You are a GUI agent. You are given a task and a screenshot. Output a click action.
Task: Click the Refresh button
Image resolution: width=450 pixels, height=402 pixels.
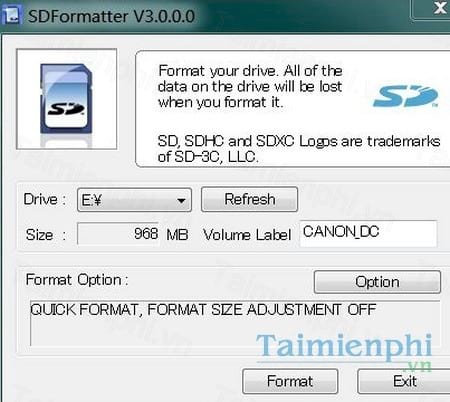249,199
